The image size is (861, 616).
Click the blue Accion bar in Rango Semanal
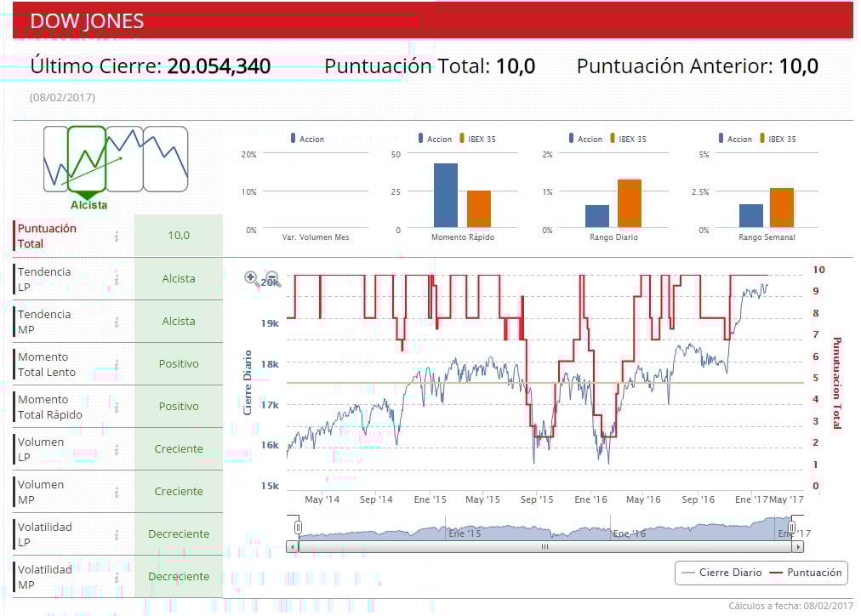[x=750, y=216]
